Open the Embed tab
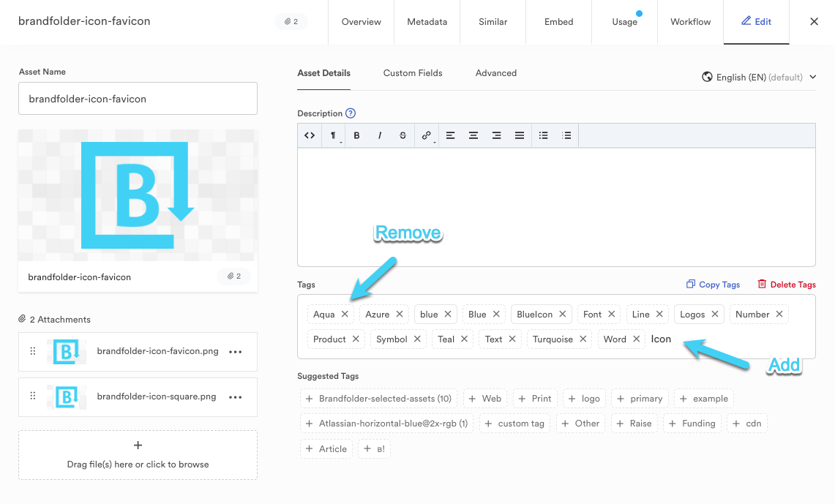The image size is (835, 504). point(558,22)
